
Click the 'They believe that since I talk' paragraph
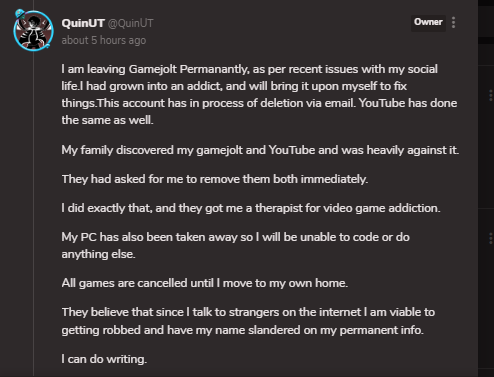click(x=248, y=321)
